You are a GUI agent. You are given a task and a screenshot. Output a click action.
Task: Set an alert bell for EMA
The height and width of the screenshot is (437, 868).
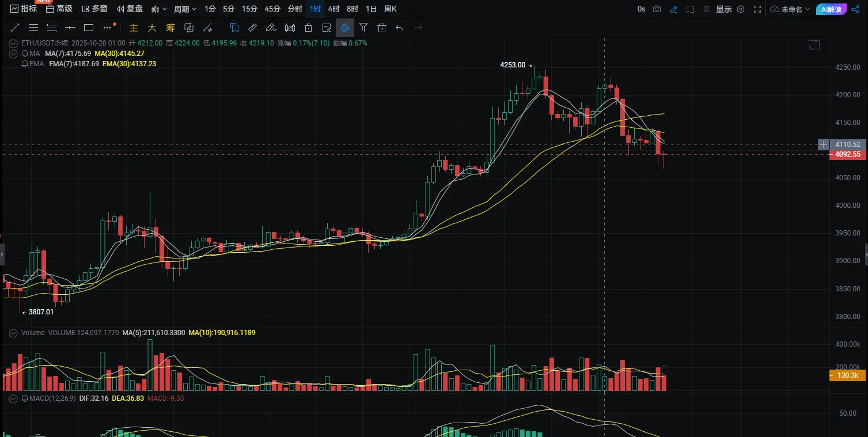click(x=25, y=63)
